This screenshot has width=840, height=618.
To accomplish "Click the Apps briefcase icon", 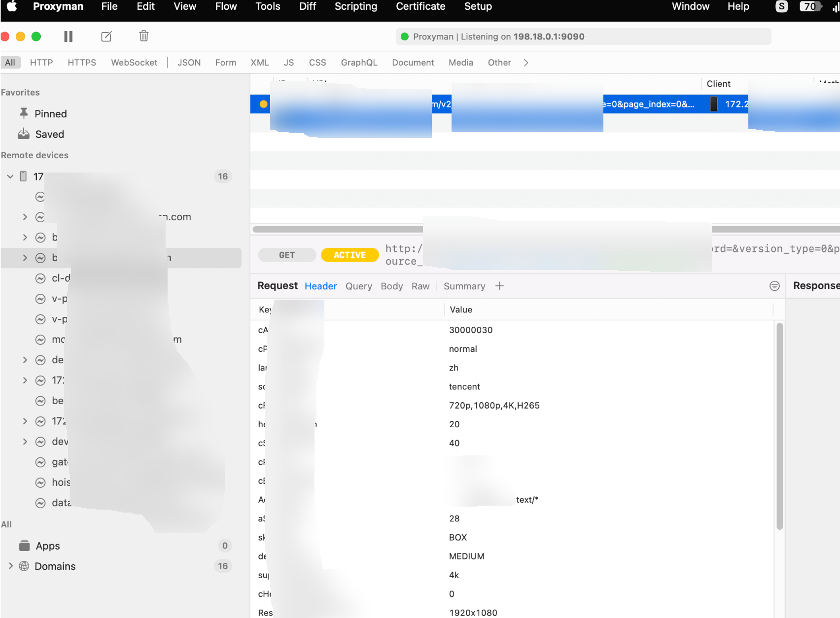I will coord(24,546).
